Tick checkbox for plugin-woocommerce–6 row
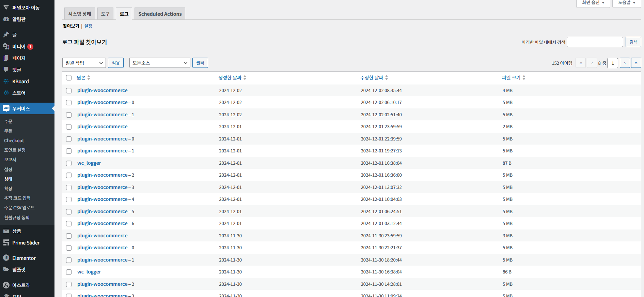The height and width of the screenshot is (297, 644). tap(69, 224)
